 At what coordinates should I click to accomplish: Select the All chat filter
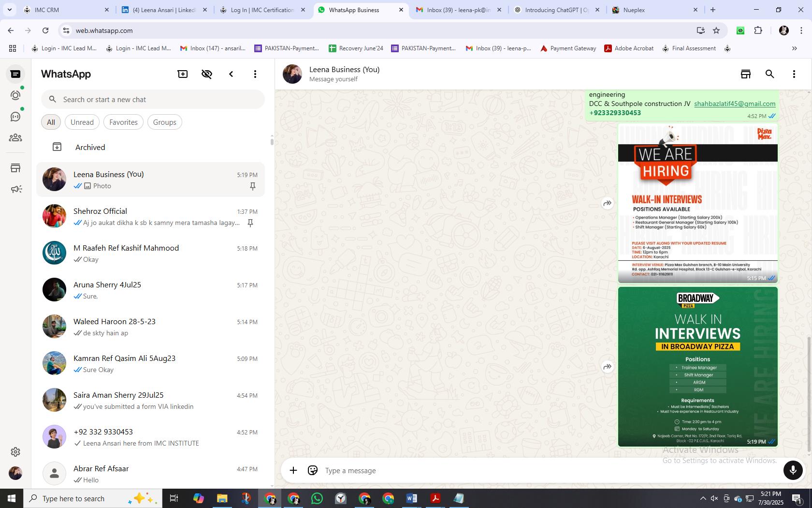coord(51,122)
